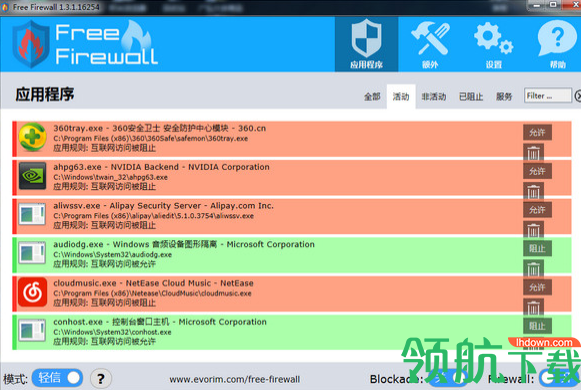581x390 pixels.
Task: Select aliwssv.exe Alipay Security Server title
Action: pyautogui.click(x=163, y=206)
